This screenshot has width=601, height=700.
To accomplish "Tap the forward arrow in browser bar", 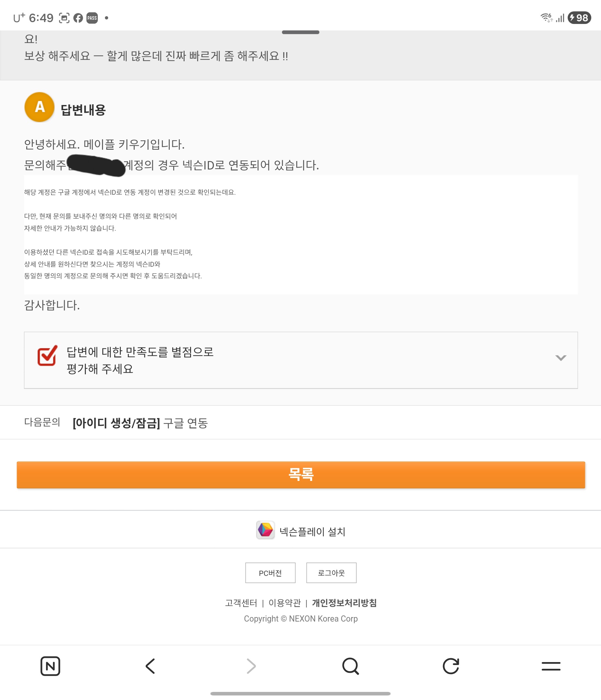I will coord(251,666).
